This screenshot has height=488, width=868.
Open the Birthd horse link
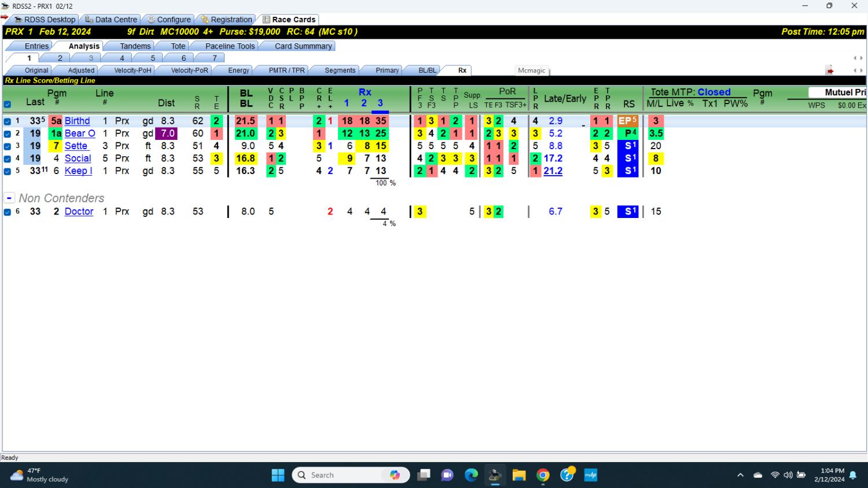(x=77, y=121)
